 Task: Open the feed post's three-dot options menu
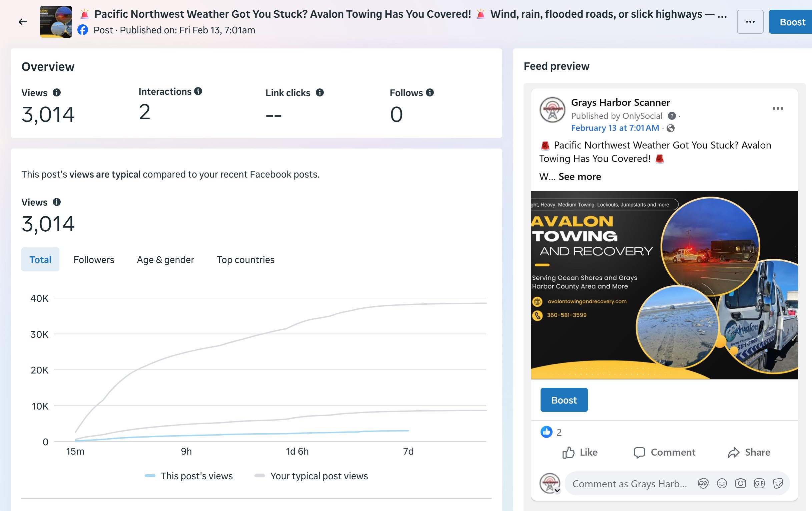point(778,108)
